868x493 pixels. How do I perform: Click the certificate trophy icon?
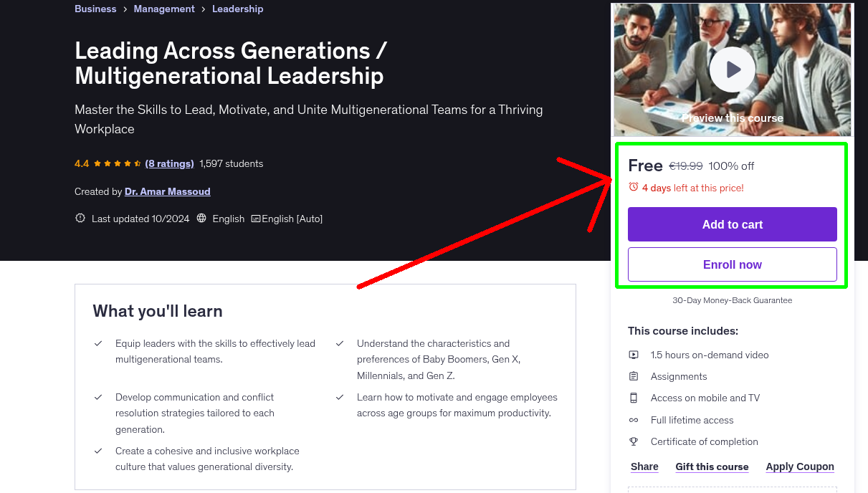pyautogui.click(x=634, y=441)
